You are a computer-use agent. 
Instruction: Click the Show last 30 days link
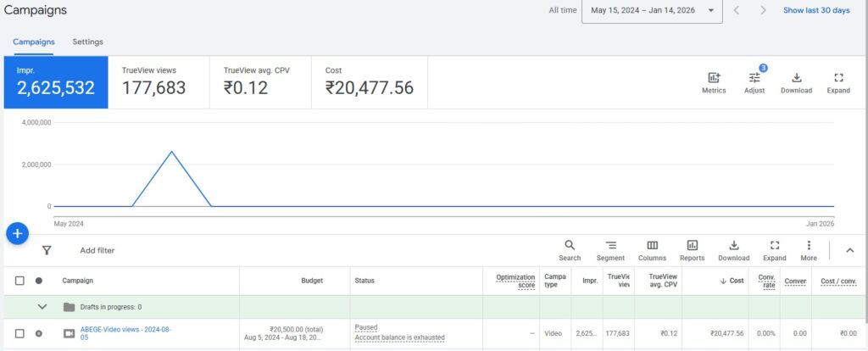(815, 10)
